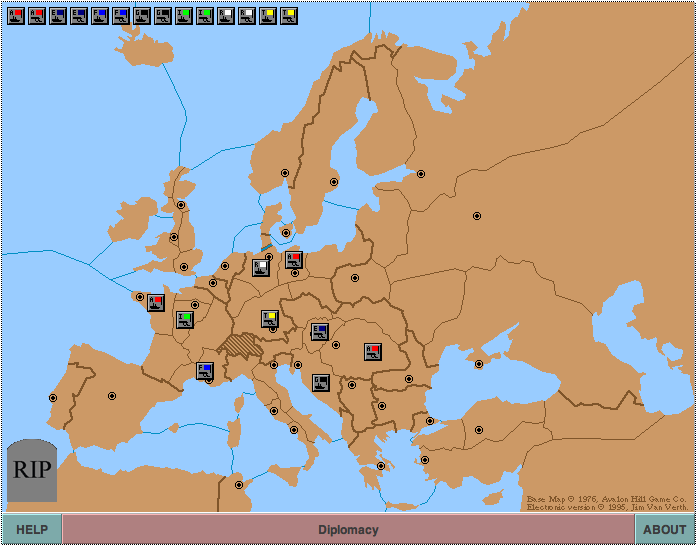Click the English army unit near Vienna
The height and width of the screenshot is (546, 697).
coord(320,332)
